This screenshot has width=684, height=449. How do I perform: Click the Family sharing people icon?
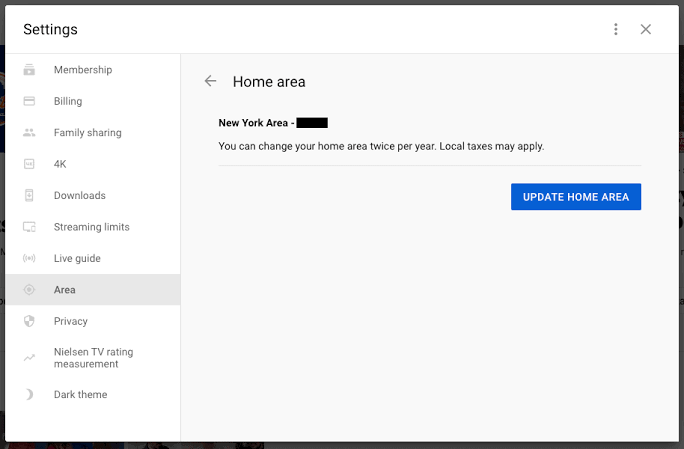coord(29,133)
